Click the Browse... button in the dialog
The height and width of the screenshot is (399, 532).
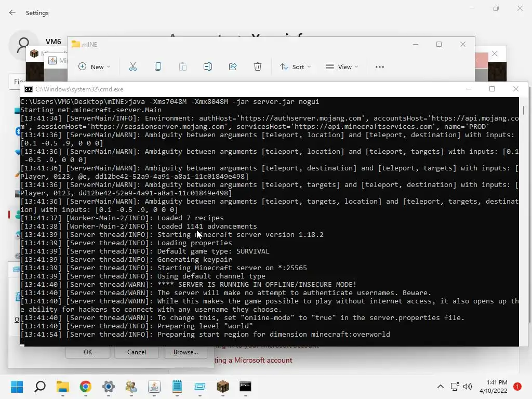(185, 352)
